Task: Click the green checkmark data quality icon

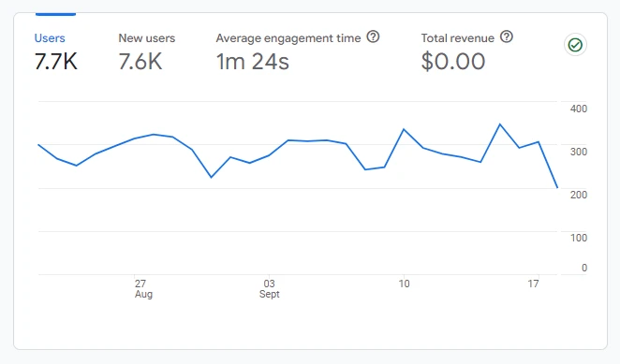Action: 575,45
